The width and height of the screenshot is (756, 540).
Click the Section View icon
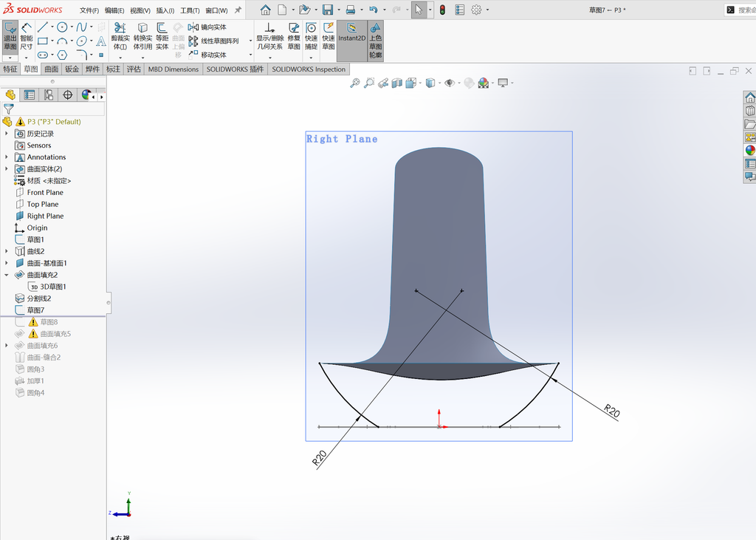[x=396, y=83]
